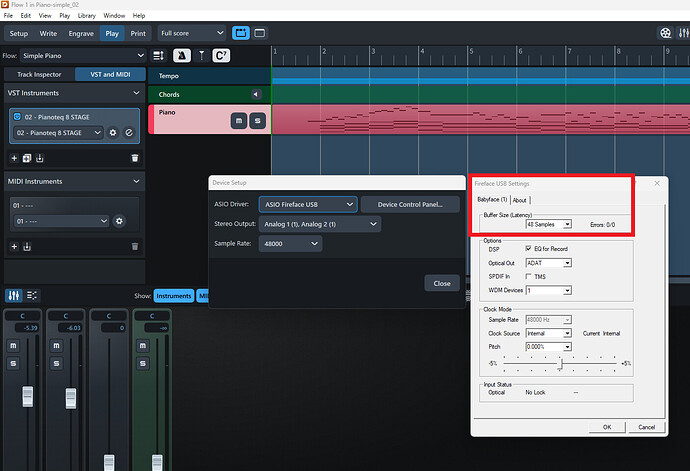Open the Full score layout dropdown
Screen dimensions: 690x471
pyautogui.click(x=192, y=33)
